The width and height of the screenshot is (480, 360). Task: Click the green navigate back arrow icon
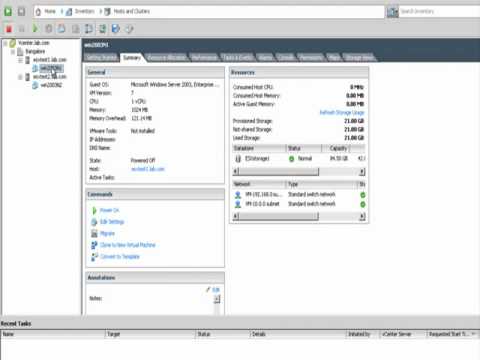8,12
